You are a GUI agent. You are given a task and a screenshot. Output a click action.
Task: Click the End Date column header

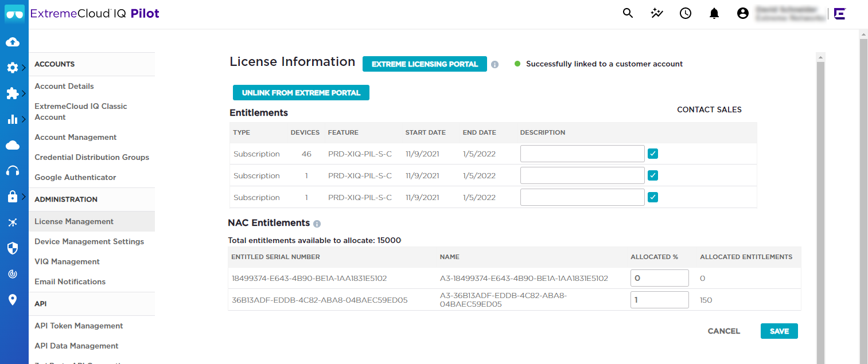click(x=480, y=132)
